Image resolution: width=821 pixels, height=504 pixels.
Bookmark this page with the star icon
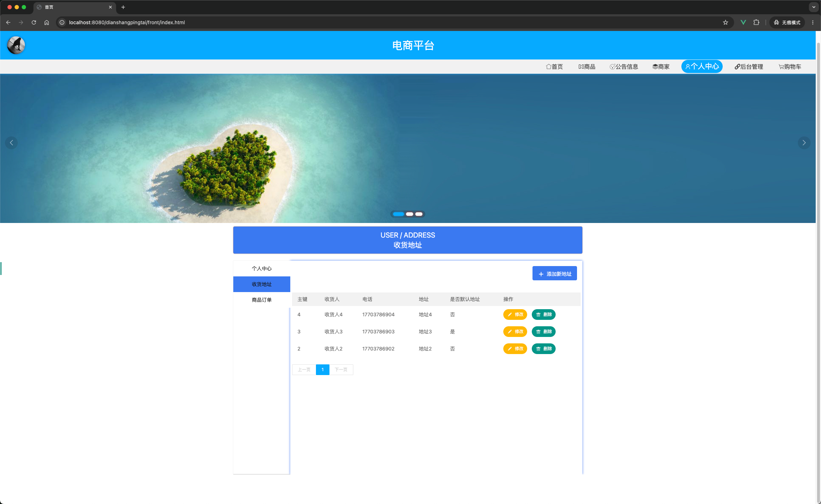tap(726, 22)
